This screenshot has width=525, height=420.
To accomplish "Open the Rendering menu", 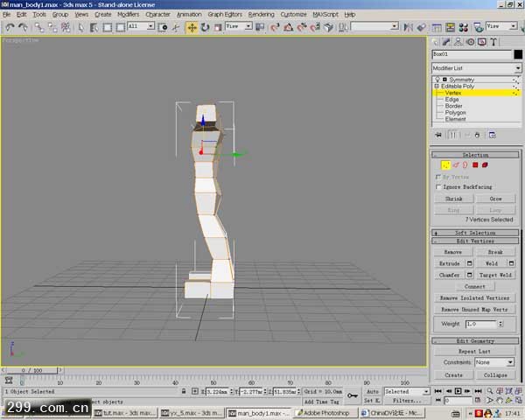I will point(261,14).
